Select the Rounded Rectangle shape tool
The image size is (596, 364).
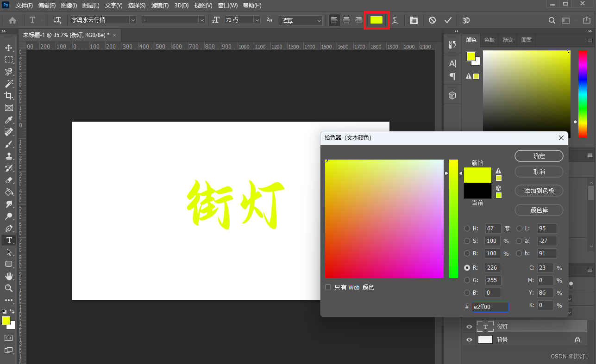pyautogui.click(x=9, y=264)
